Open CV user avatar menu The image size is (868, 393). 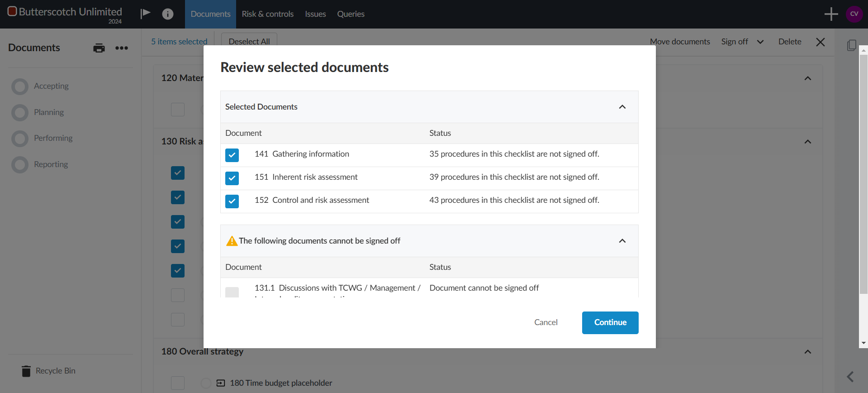point(854,14)
